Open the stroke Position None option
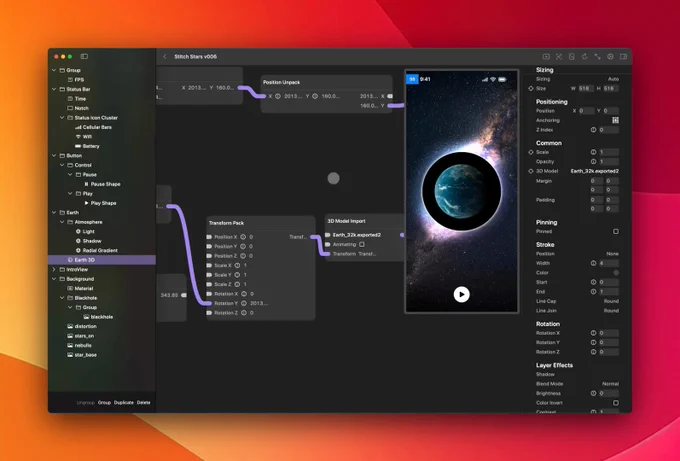Viewport: 680px width, 461px height. click(612, 254)
